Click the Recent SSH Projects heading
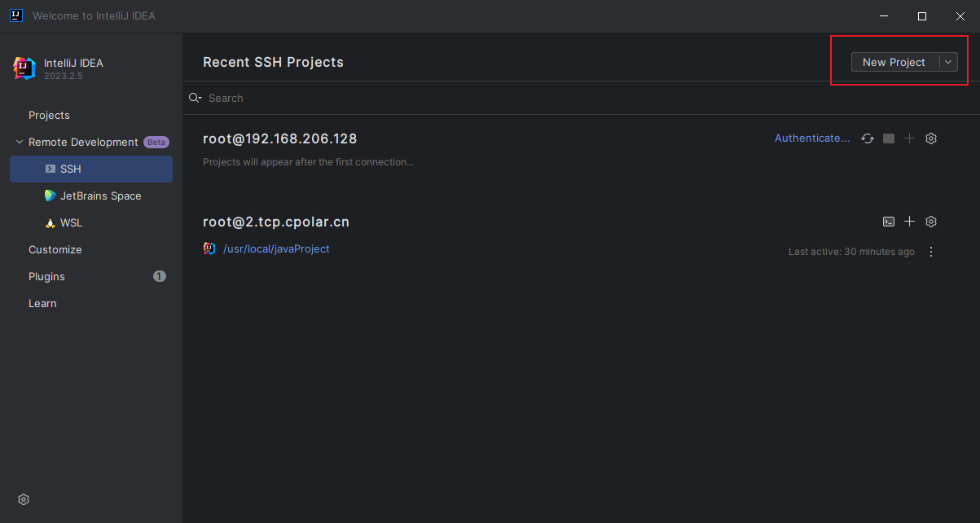Viewport: 980px width, 523px height. (x=273, y=62)
